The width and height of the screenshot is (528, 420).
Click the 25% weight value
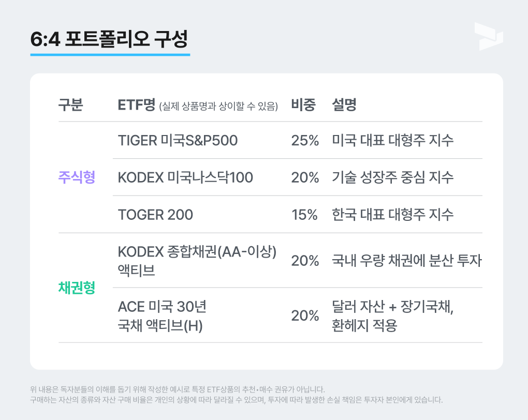click(305, 140)
